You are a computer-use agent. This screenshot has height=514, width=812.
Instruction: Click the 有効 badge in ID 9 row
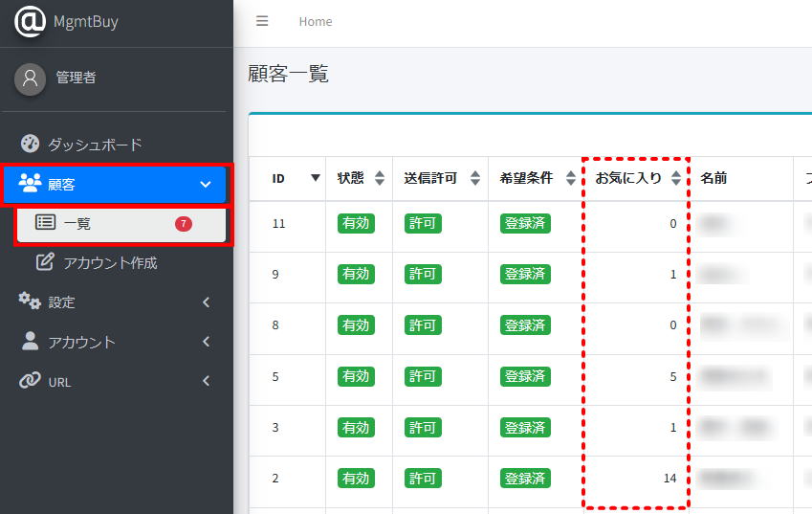(356, 274)
